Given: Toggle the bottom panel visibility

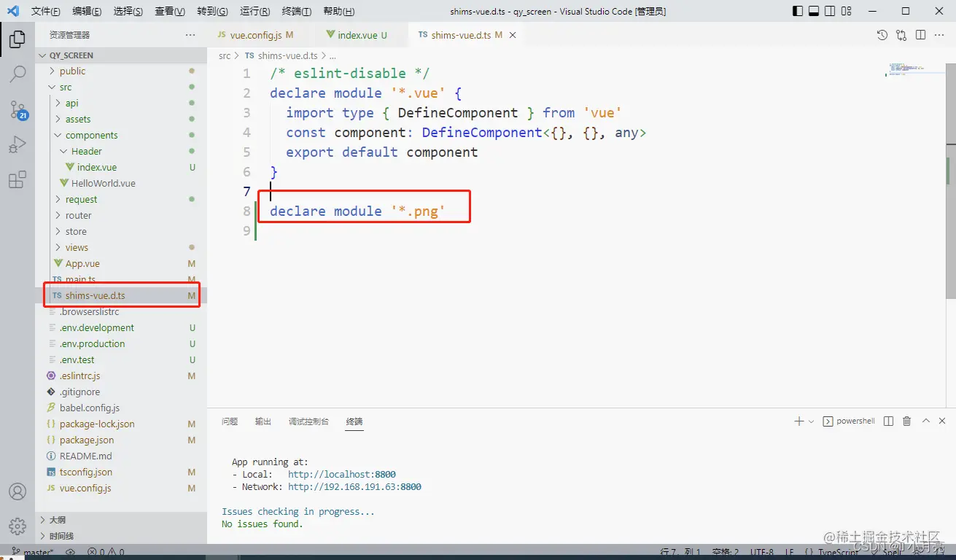Looking at the screenshot, I should [x=815, y=11].
